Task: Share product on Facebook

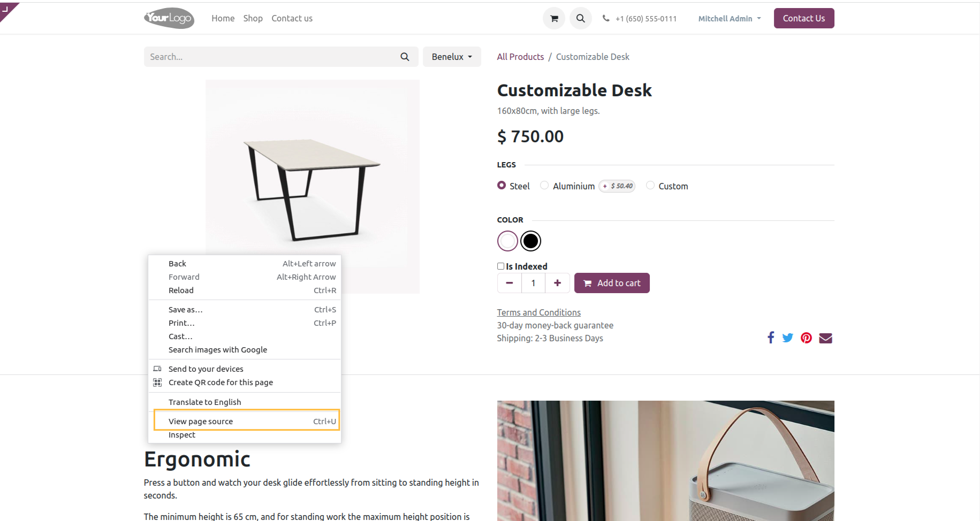Action: (x=771, y=338)
